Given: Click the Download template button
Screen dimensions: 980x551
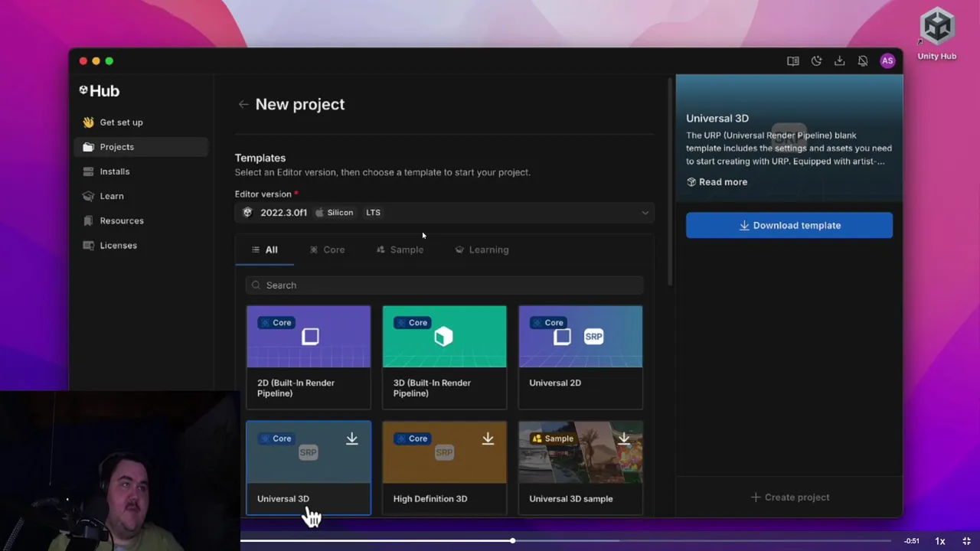Looking at the screenshot, I should (789, 226).
